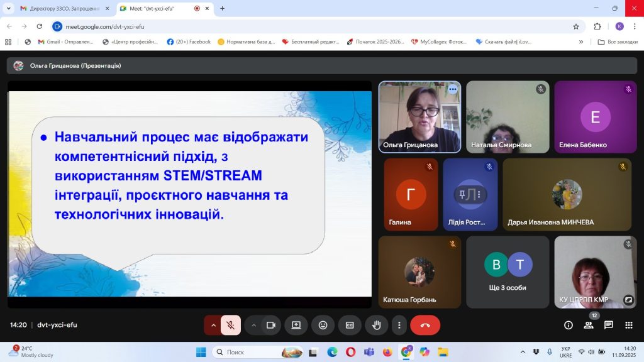This screenshot has height=362, width=644.
Task: Open the emoji reactions icon
Action: click(x=323, y=325)
